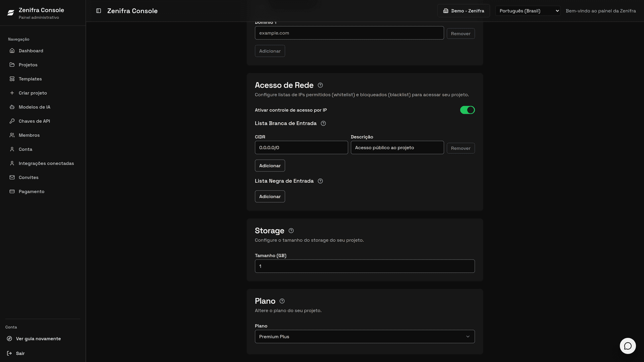Screen dimensions: 644x362
Task: Show help icon next to Plano heading
Action: click(x=282, y=301)
